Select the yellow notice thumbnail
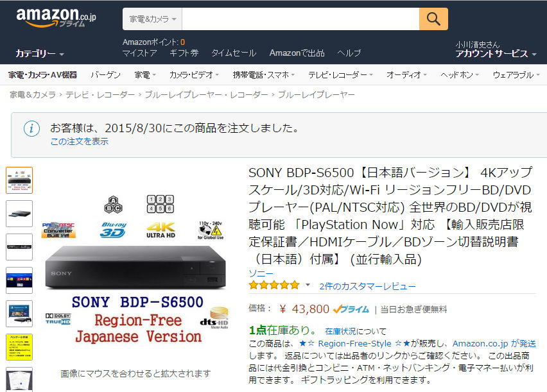This screenshot has width=547, height=392. 19,347
